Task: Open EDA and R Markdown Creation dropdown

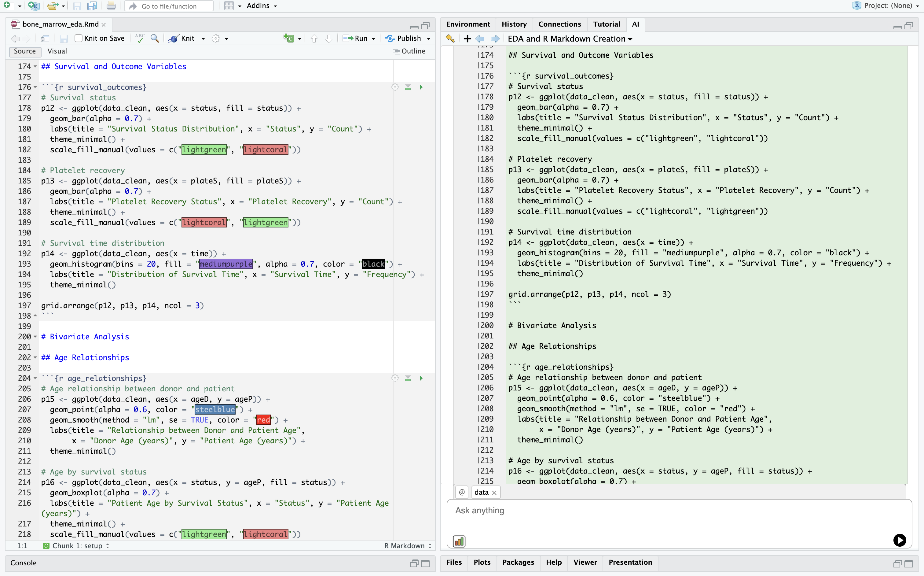Action: pos(570,39)
